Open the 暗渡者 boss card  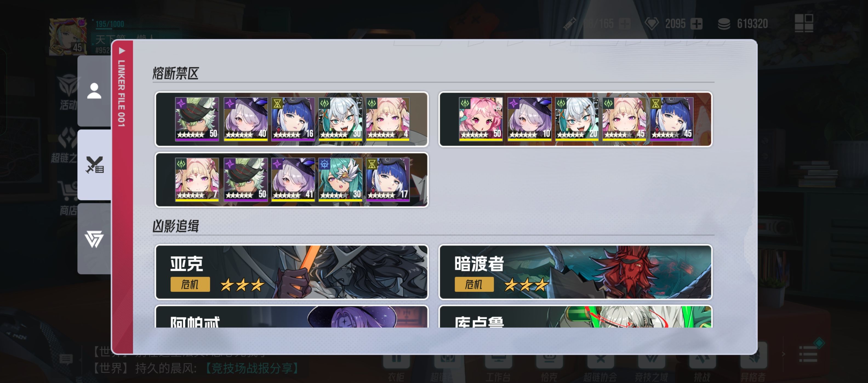point(575,272)
